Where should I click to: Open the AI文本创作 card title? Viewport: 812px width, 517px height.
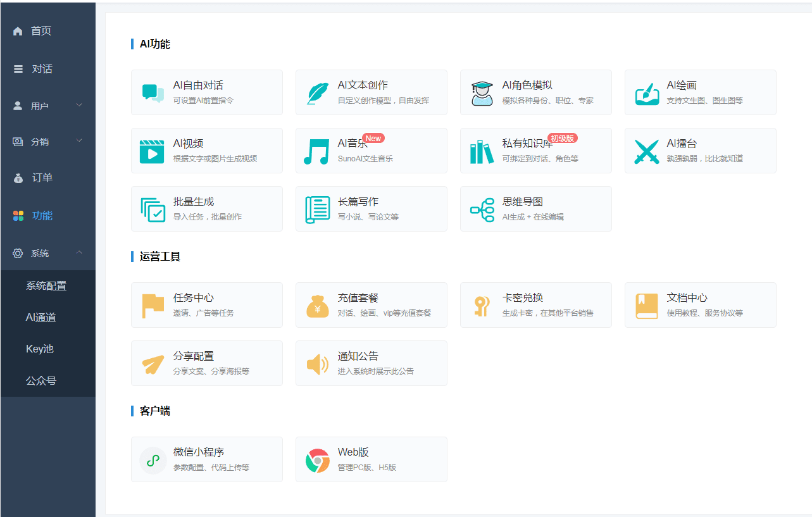pyautogui.click(x=363, y=85)
